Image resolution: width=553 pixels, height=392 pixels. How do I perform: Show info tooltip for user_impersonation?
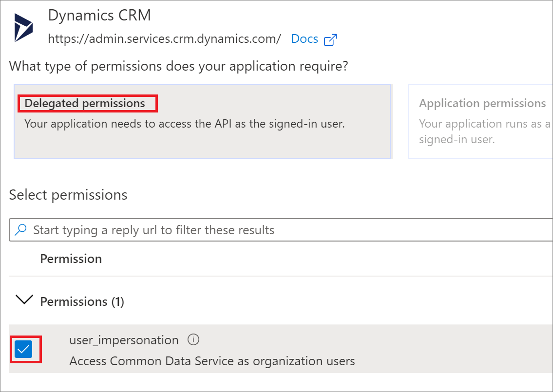pos(193,339)
